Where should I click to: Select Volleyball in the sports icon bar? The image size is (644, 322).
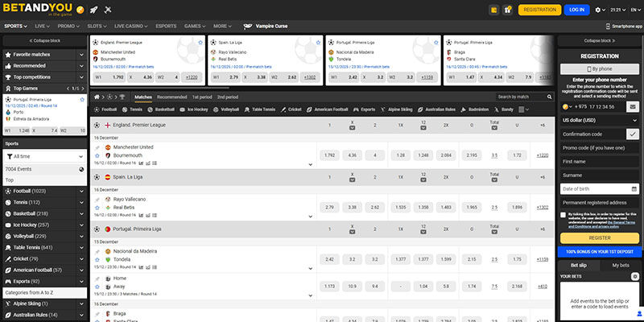click(226, 109)
